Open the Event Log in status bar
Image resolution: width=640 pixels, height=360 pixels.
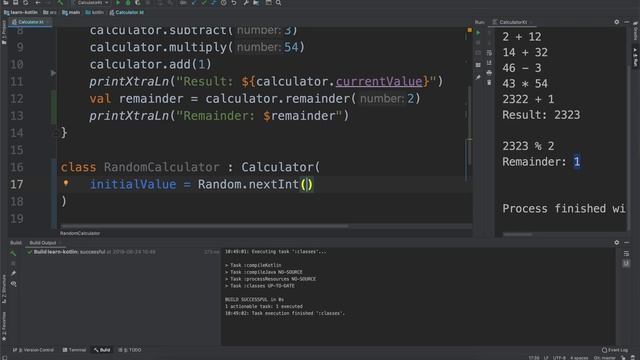pyautogui.click(x=615, y=350)
